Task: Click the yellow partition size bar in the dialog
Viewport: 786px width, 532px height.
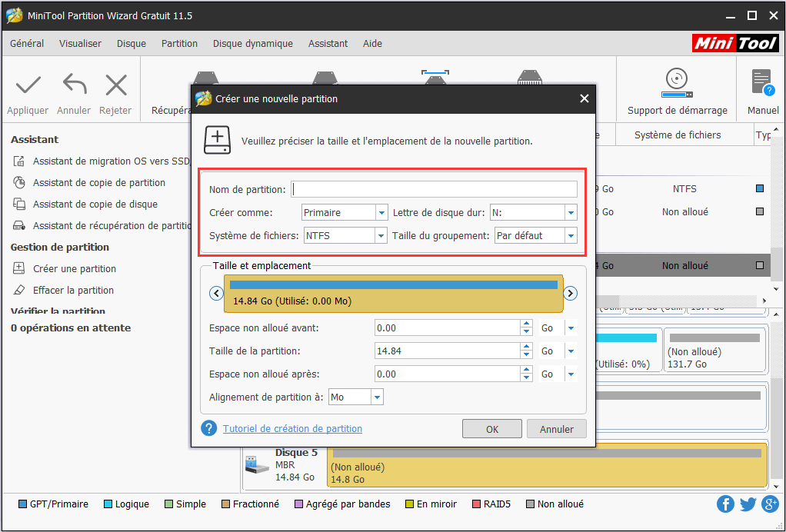Action: coord(394,294)
